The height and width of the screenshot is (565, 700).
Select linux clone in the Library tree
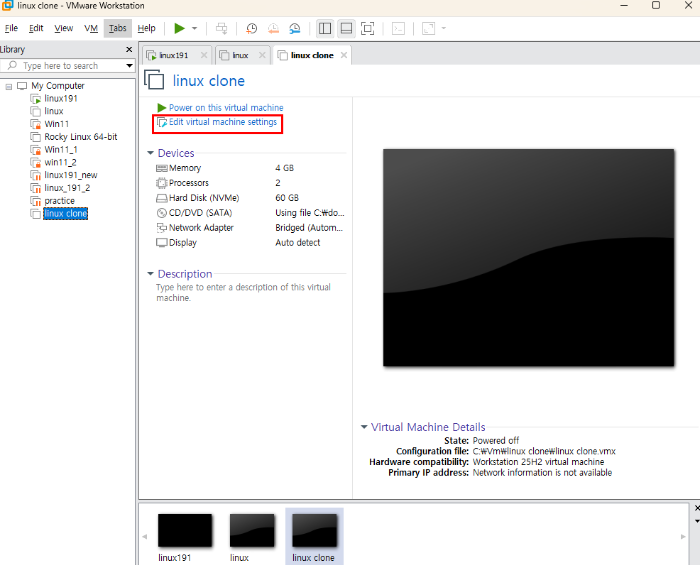pyautogui.click(x=66, y=213)
